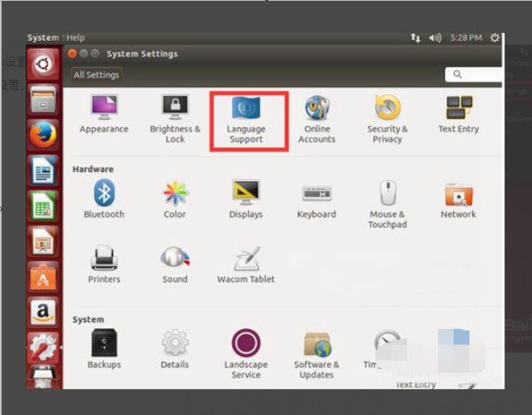
Task: Open Wacom Tablet settings
Action: (x=246, y=265)
